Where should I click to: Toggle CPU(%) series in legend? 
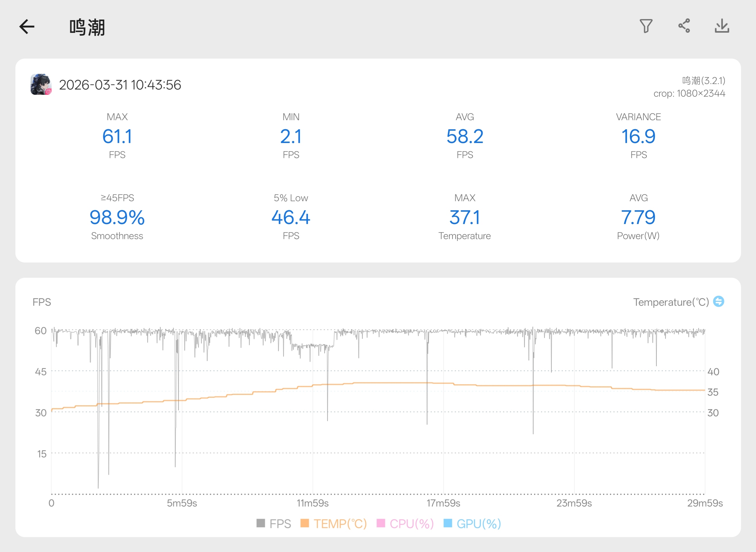coord(411,524)
